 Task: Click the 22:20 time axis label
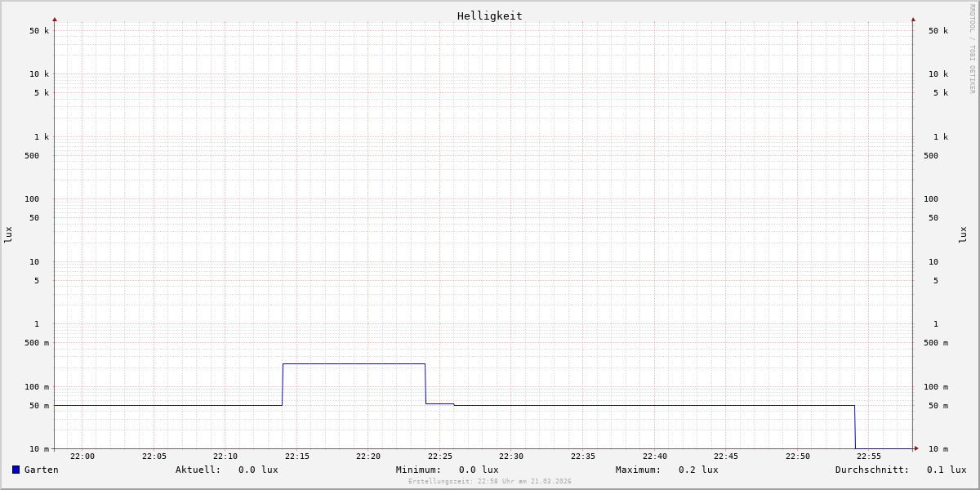(x=368, y=457)
